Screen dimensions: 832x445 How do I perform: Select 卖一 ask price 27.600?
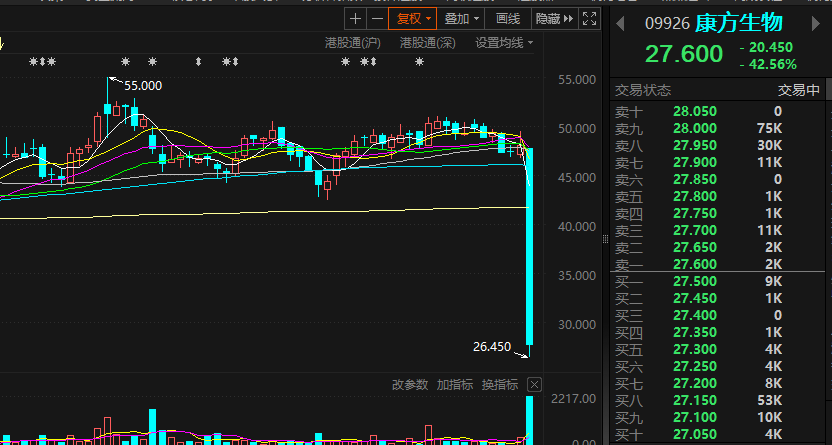click(695, 264)
